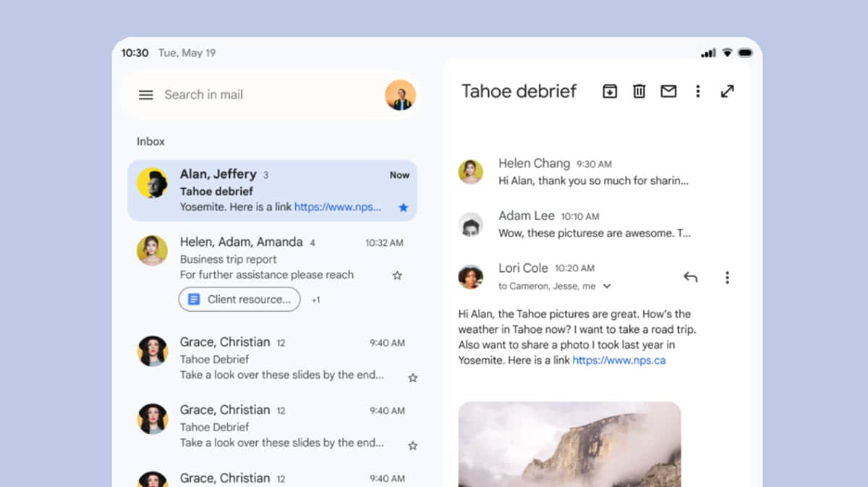Mark the conversation unread with envelope icon

click(x=668, y=91)
